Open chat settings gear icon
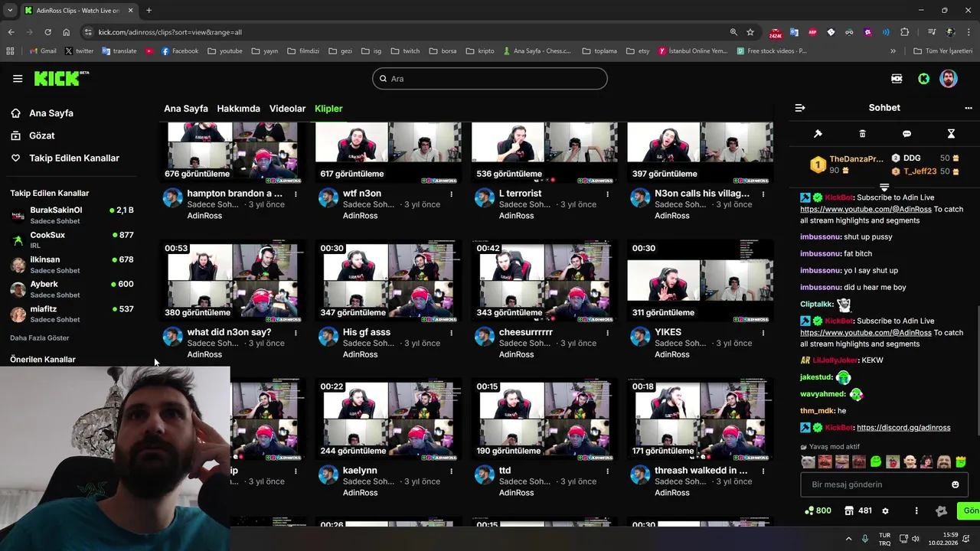The width and height of the screenshot is (980, 551). tap(886, 510)
